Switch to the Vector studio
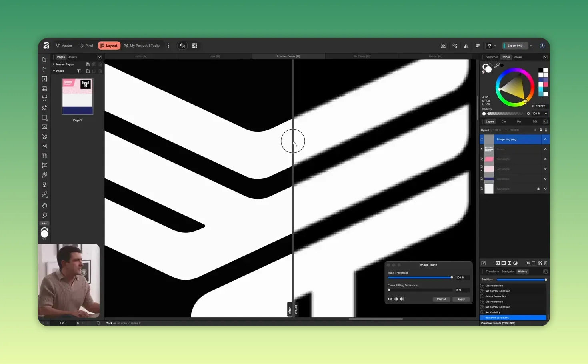Image resolution: width=588 pixels, height=364 pixels. [64, 46]
